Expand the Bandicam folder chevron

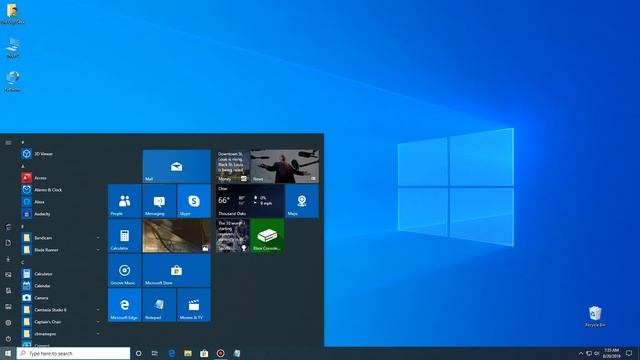pos(98,238)
